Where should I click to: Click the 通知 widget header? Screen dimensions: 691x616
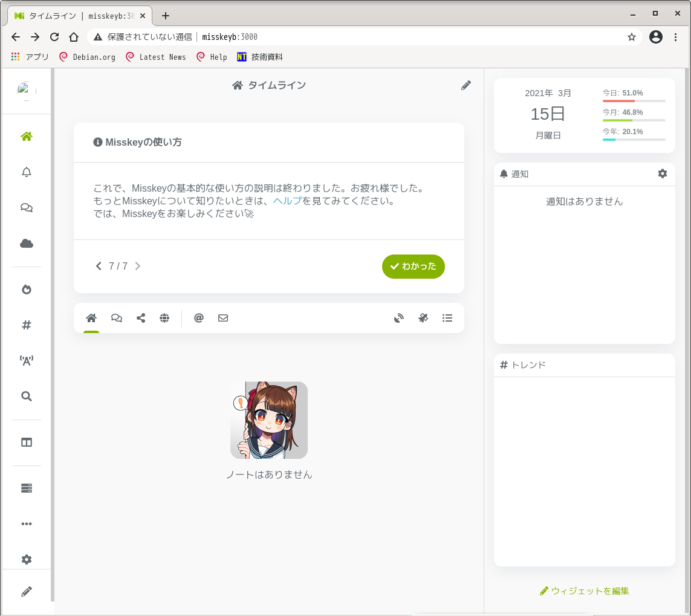(x=585, y=174)
